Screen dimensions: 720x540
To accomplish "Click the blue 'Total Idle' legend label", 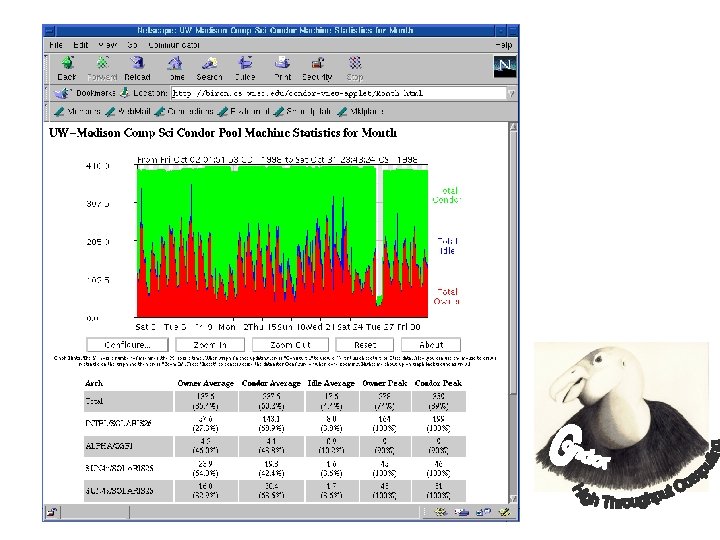I will tap(447, 246).
